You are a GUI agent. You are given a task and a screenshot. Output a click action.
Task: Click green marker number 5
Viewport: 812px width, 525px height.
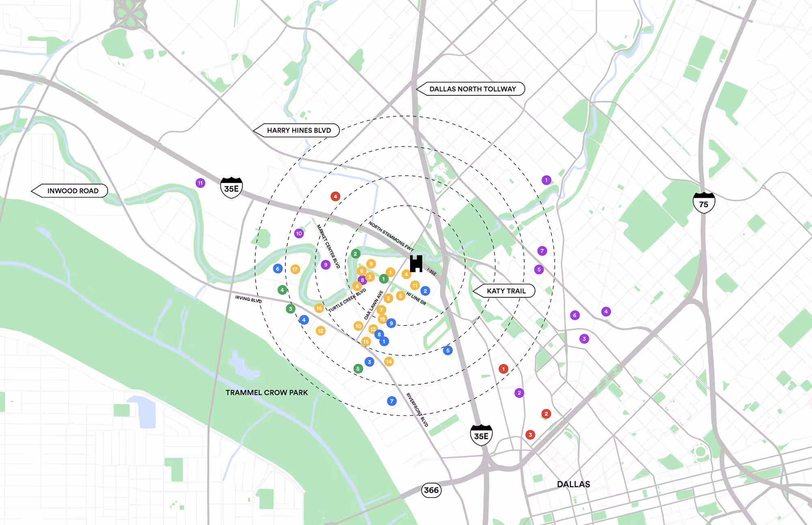click(x=358, y=369)
